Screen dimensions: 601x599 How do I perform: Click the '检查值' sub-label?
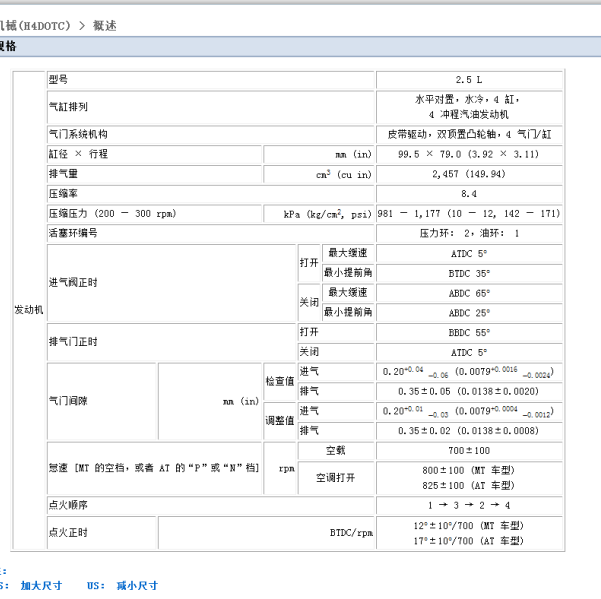(280, 381)
